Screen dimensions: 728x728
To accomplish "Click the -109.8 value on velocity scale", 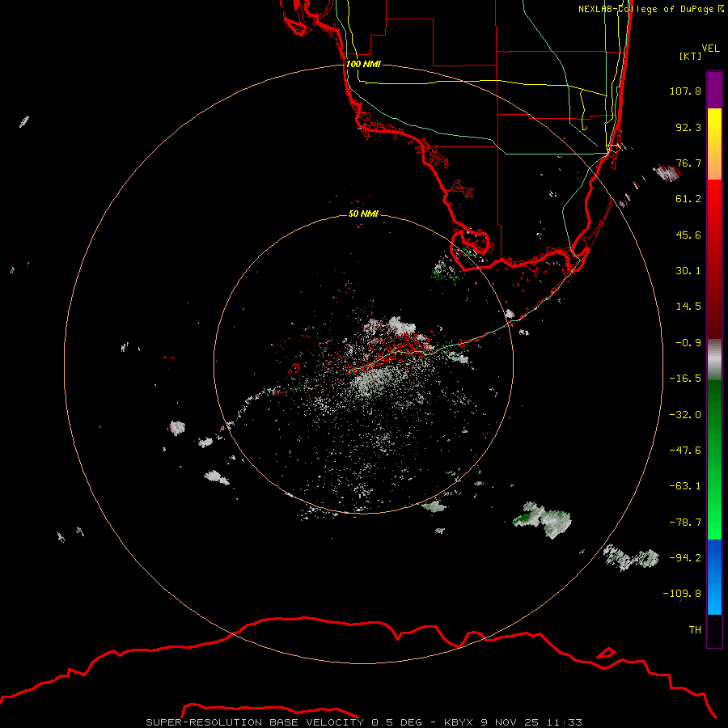I will pos(682,594).
